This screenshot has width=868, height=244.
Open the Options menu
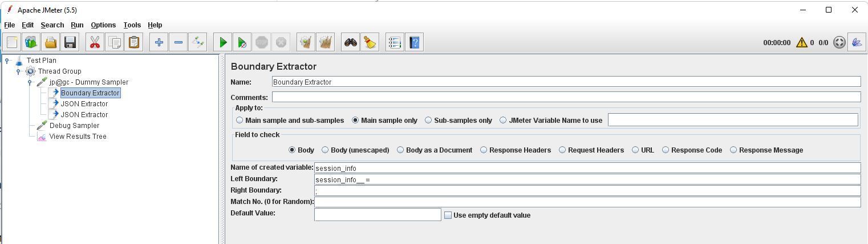click(103, 25)
